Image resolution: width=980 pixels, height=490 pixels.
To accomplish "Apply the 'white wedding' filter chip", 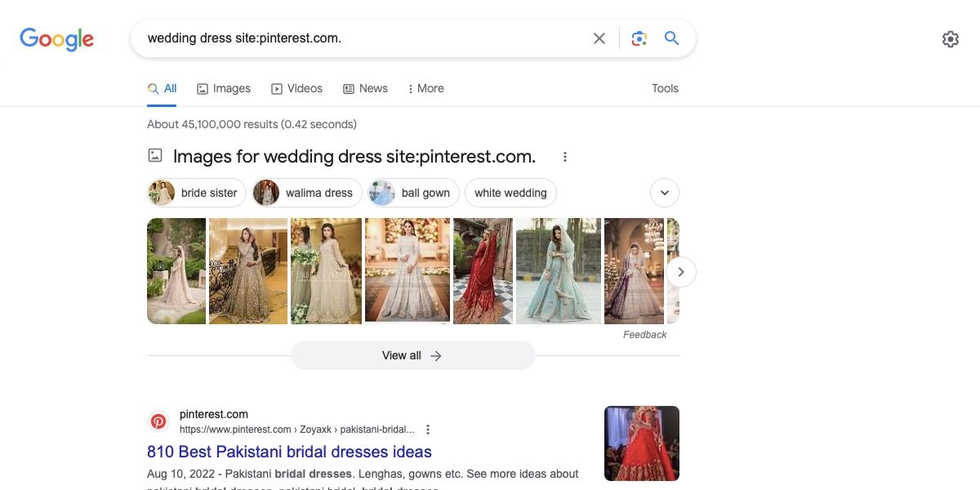I will (510, 193).
